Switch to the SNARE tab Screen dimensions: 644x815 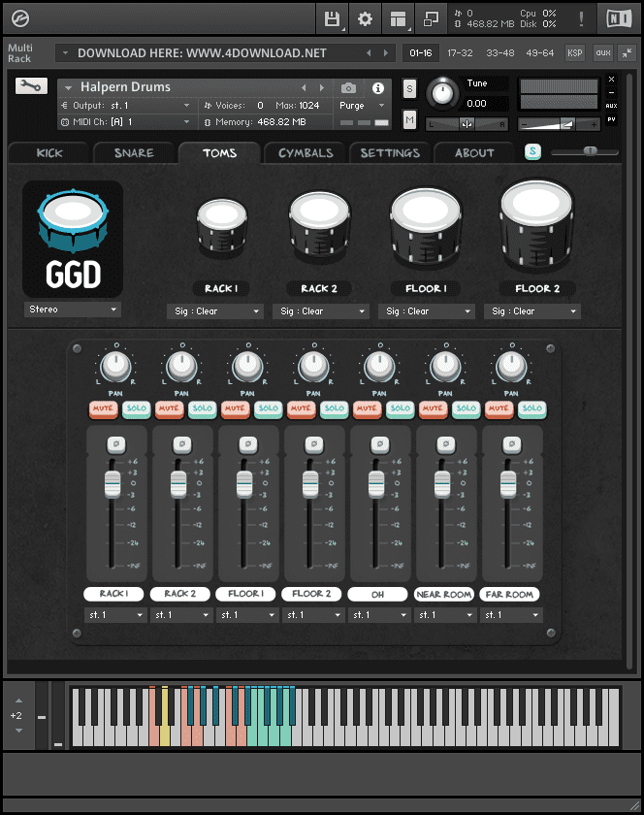click(x=134, y=153)
